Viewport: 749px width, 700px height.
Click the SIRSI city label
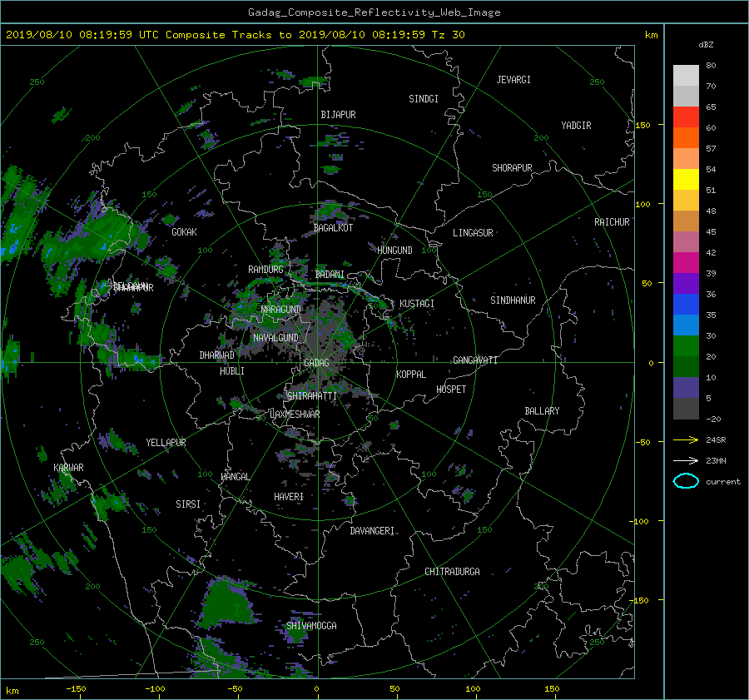click(188, 504)
